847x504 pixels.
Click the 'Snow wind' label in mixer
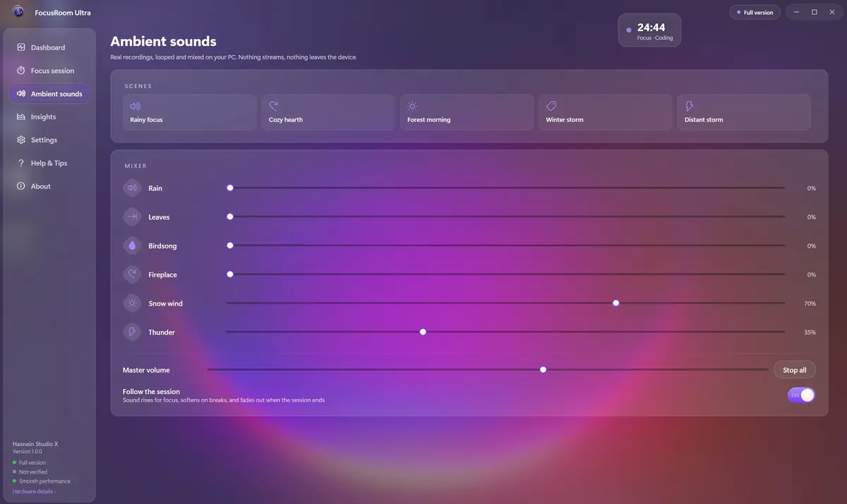pyautogui.click(x=166, y=304)
